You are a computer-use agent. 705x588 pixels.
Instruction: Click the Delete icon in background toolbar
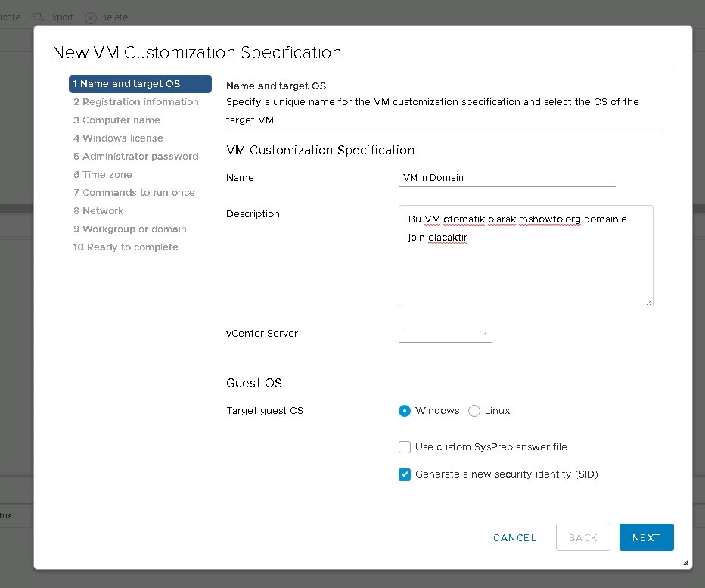[91, 17]
